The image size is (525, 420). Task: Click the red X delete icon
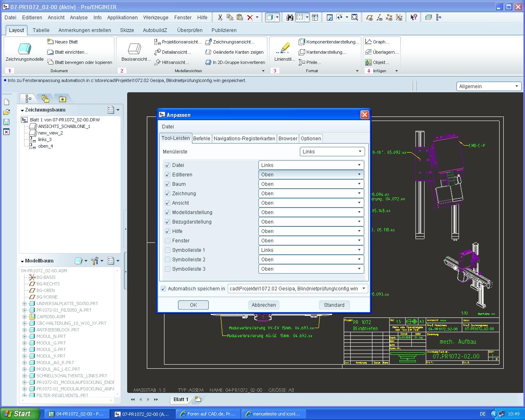pos(250,17)
